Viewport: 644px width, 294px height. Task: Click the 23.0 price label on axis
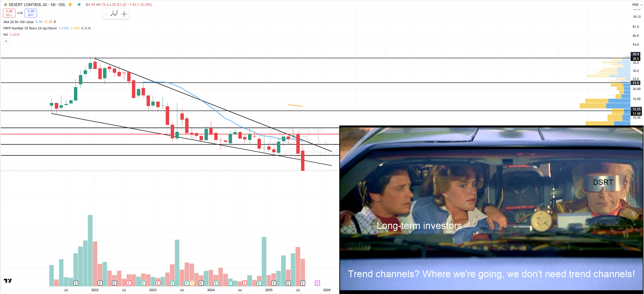coord(636,83)
